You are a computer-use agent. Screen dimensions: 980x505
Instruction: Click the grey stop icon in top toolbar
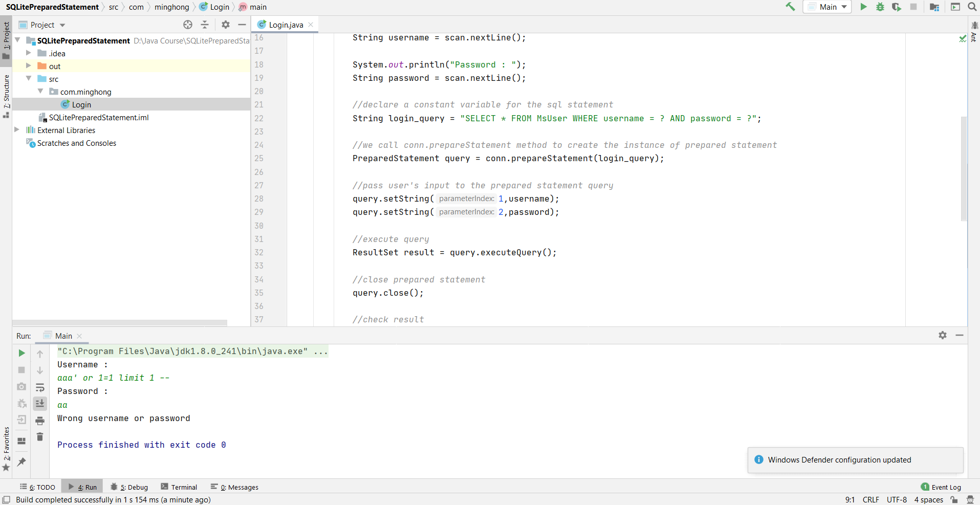pyautogui.click(x=913, y=7)
